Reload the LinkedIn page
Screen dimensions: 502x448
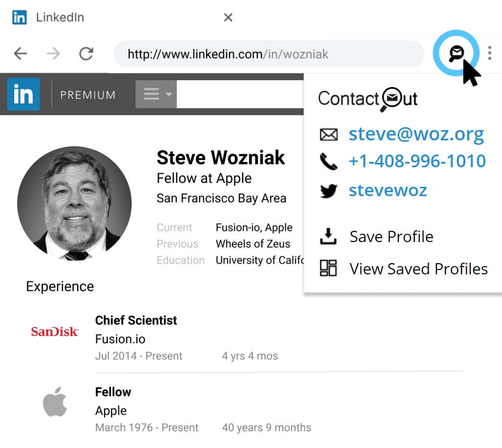(x=86, y=53)
